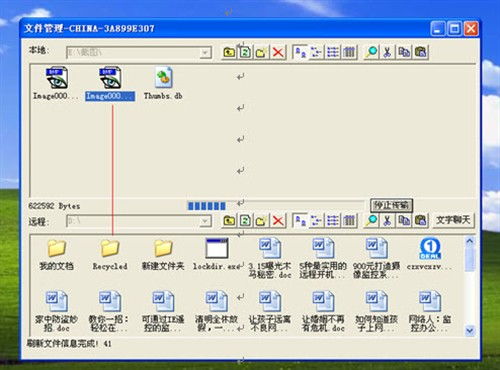
Task: Click the remote copy icon
Action: tap(404, 221)
